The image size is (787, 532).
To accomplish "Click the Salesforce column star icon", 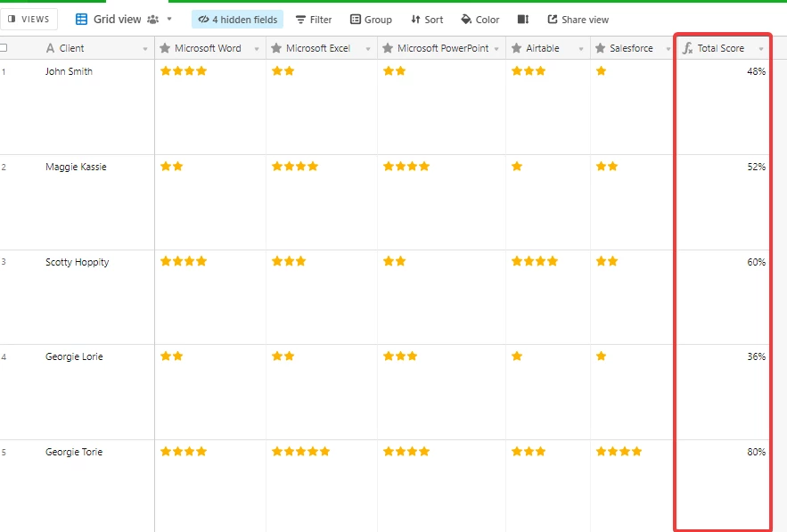I will 601,48.
